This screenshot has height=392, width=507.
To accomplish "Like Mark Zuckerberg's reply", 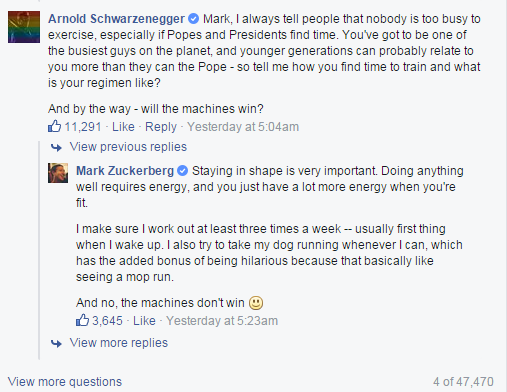I will 144,321.
